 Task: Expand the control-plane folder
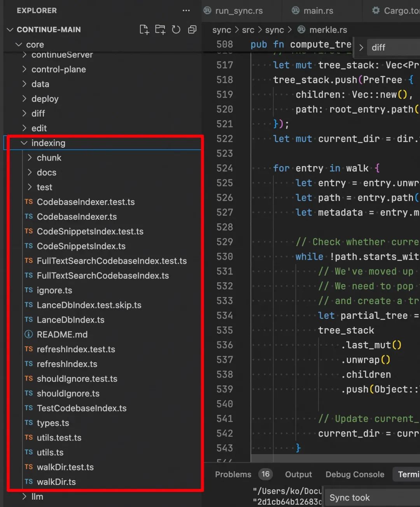(x=24, y=69)
